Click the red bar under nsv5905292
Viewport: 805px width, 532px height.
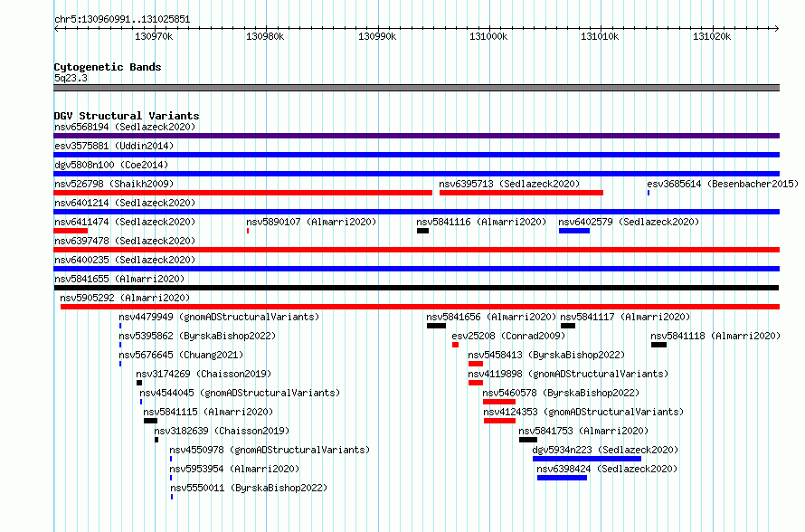pos(420,307)
